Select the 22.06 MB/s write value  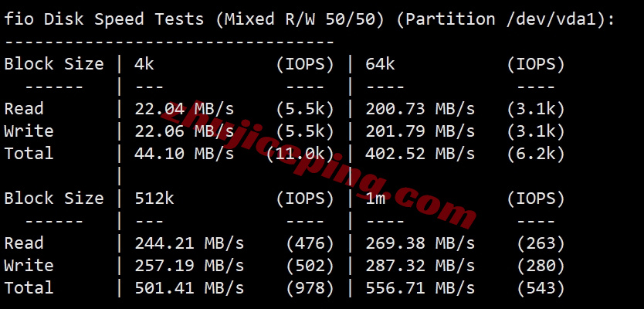[x=185, y=131]
